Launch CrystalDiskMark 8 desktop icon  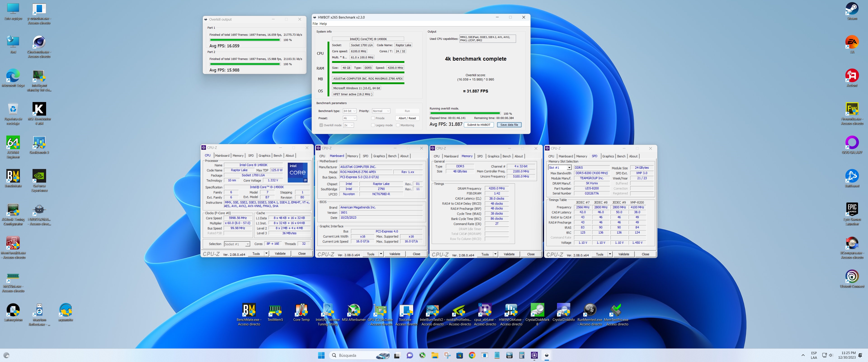[538, 314]
